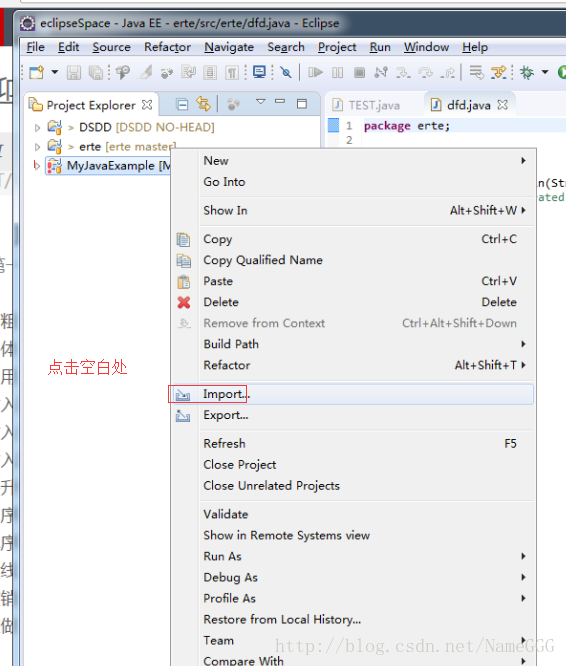The width and height of the screenshot is (566, 666).
Task: Open the Run menu
Action: pos(380,47)
